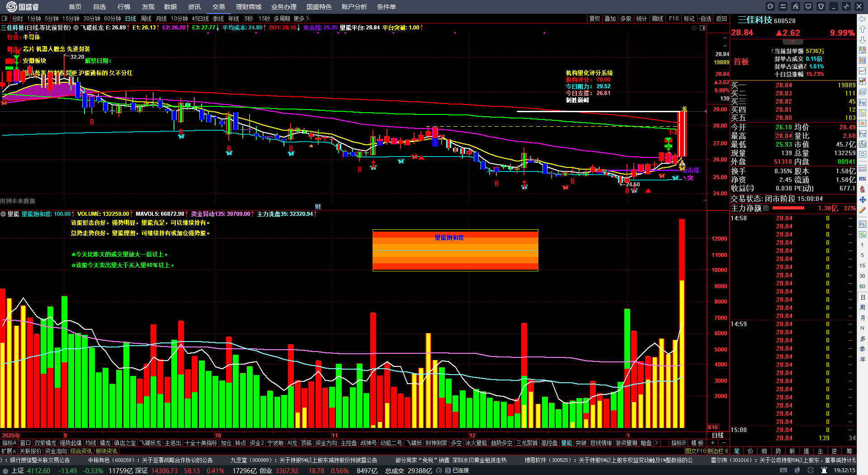
Task: Click the down arrow icon in right sidebar
Action: click(863, 40)
